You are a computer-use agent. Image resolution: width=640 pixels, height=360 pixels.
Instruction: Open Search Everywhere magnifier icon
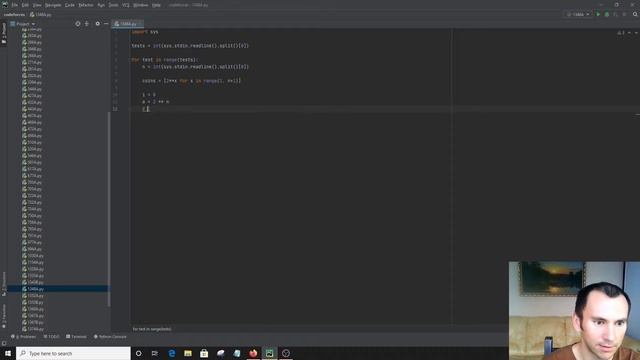tap(635, 14)
